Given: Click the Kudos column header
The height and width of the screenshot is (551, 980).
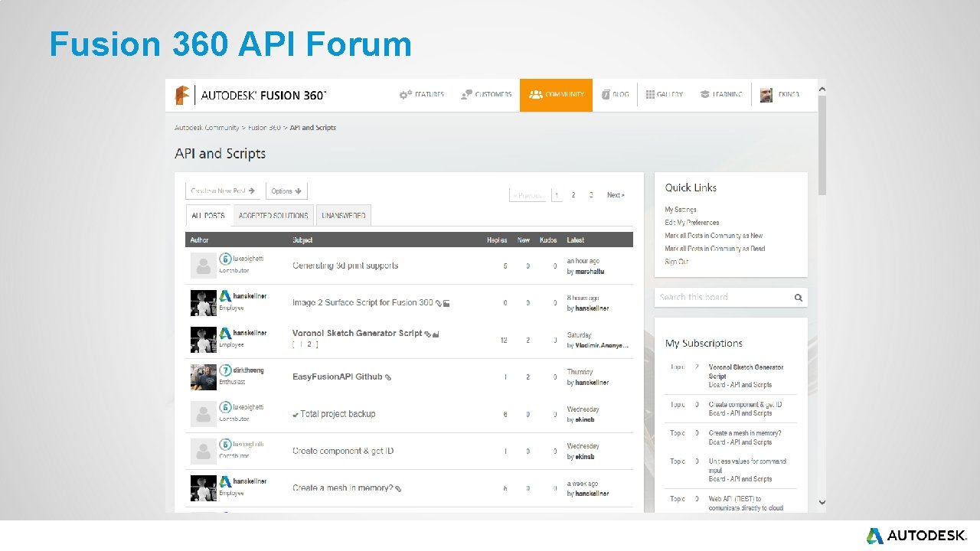Looking at the screenshot, I should (x=547, y=240).
